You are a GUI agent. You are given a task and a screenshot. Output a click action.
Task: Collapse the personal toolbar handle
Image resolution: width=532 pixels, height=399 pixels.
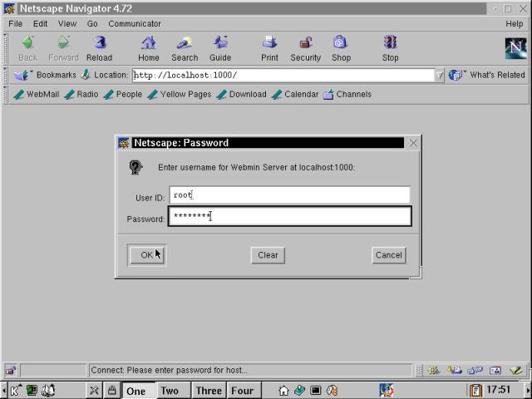click(x=5, y=95)
